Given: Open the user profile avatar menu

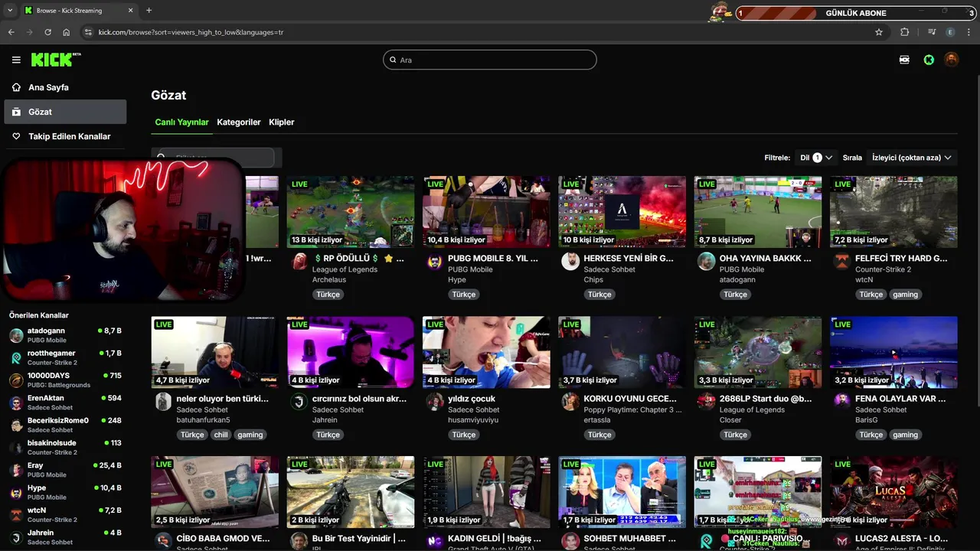Looking at the screenshot, I should click(x=951, y=60).
